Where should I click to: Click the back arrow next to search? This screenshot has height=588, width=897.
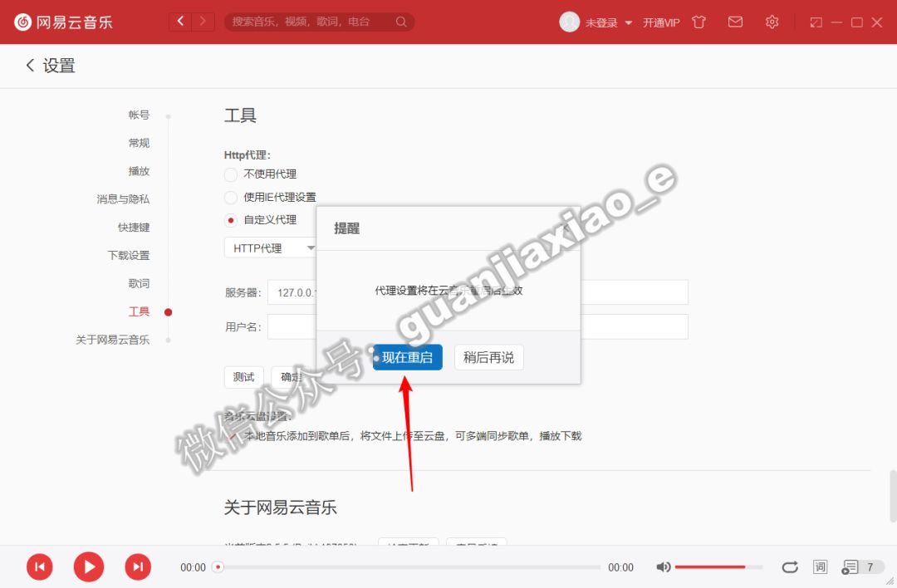[x=179, y=21]
